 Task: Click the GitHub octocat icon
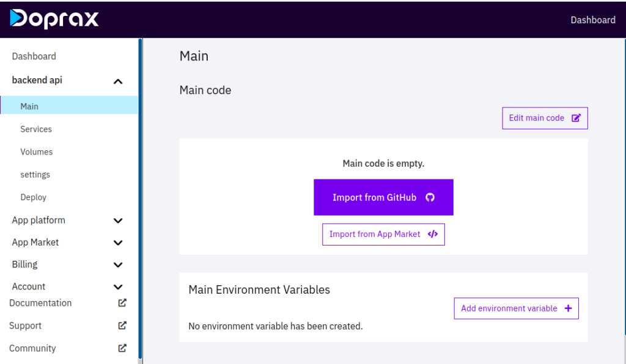coord(430,197)
